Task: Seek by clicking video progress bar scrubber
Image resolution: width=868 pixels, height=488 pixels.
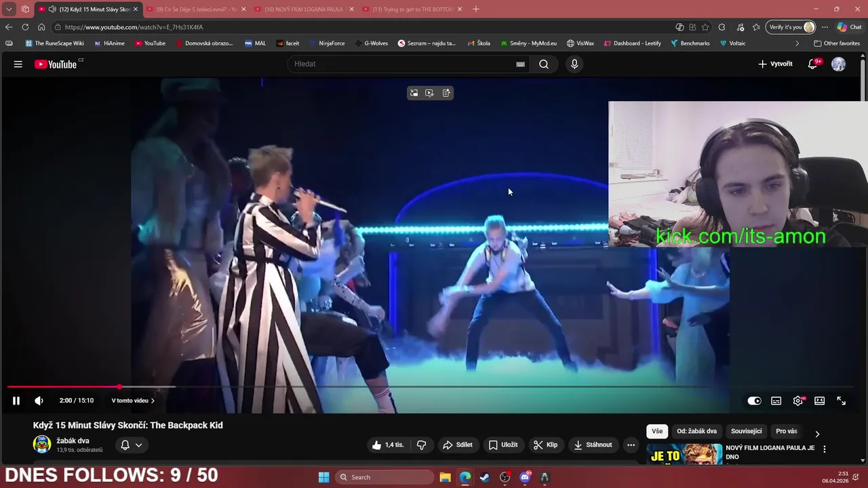Action: pos(119,387)
